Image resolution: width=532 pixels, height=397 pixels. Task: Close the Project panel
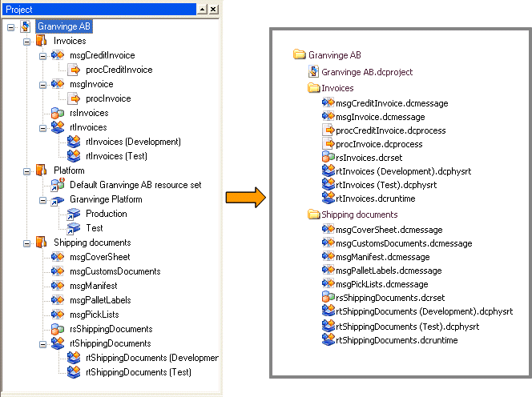(214, 9)
